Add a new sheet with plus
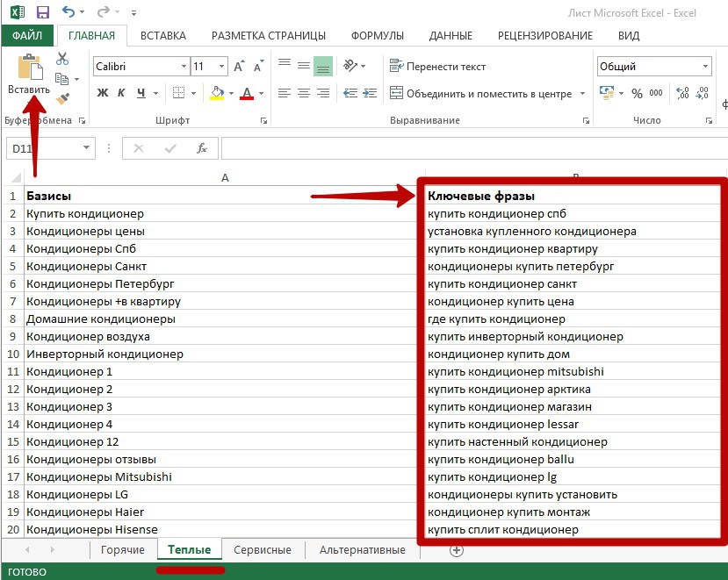This screenshot has height=580, width=728. [457, 550]
